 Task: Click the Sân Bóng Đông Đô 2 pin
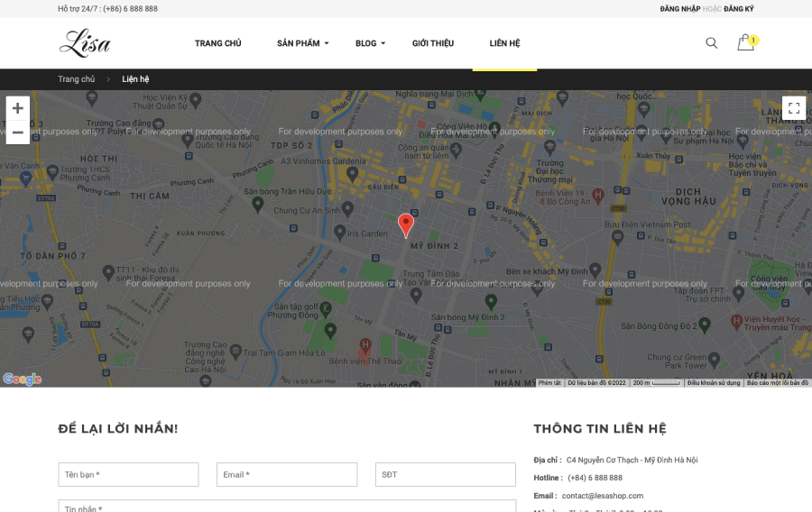click(x=705, y=325)
